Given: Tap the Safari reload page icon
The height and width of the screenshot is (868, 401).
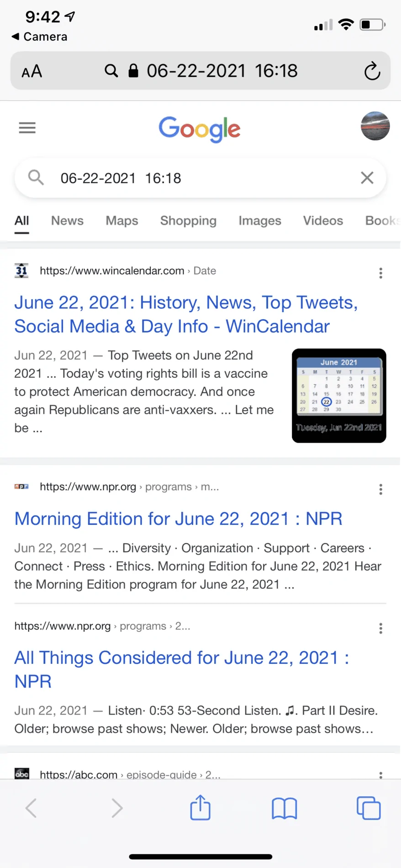Looking at the screenshot, I should pyautogui.click(x=372, y=71).
